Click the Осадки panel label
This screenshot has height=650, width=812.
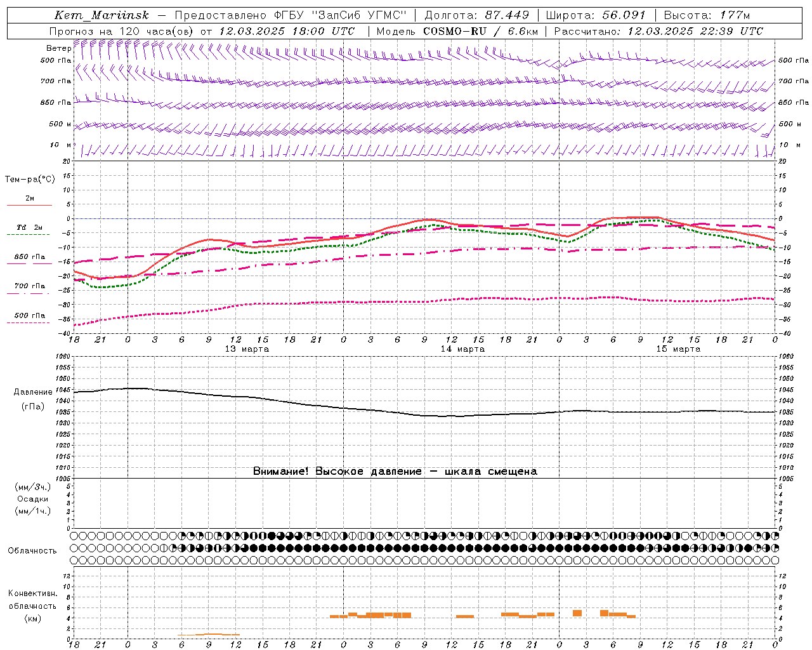33,499
